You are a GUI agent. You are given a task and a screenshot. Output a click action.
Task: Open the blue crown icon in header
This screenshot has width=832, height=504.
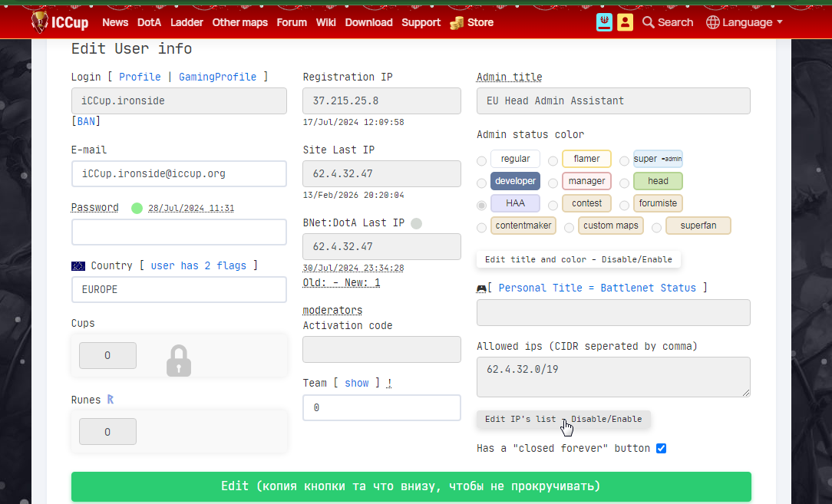click(604, 22)
